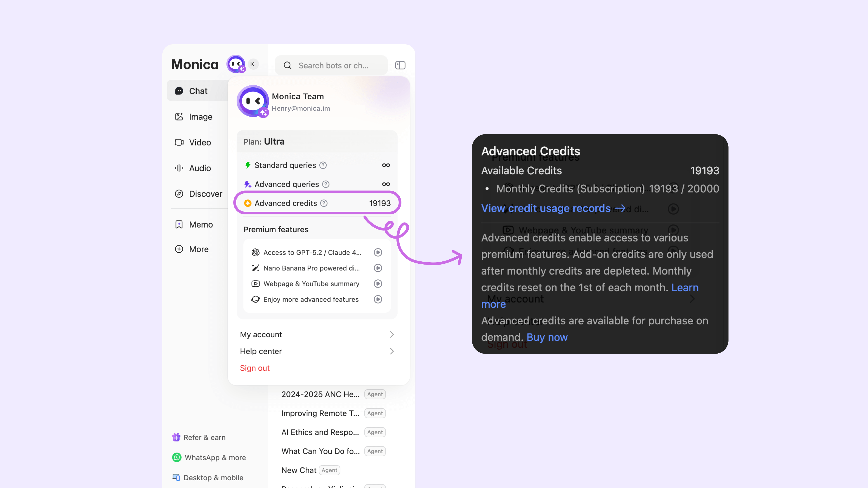Toggle the side panel layout icon
The height and width of the screenshot is (488, 868).
(400, 65)
